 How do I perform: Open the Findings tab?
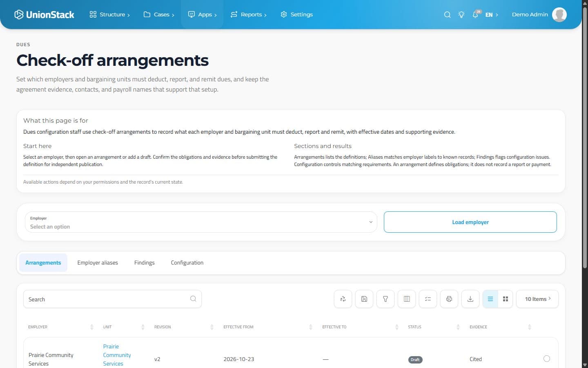pyautogui.click(x=145, y=263)
